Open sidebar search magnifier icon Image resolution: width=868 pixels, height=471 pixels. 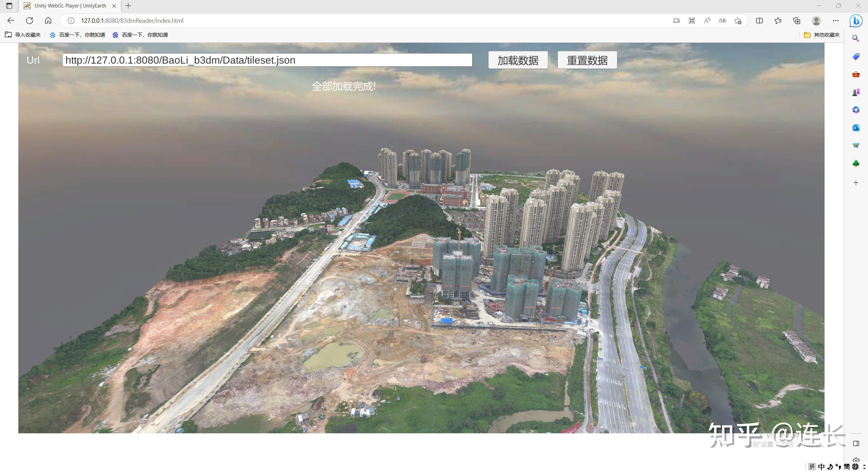856,38
